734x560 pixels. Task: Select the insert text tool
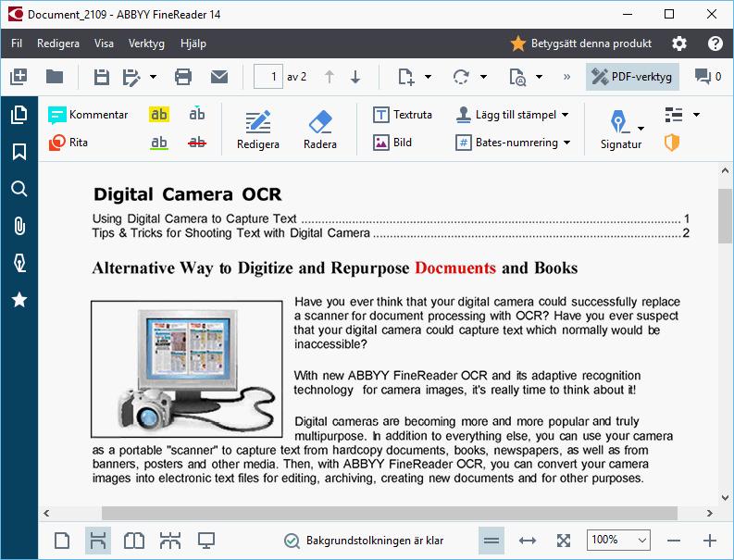point(196,114)
